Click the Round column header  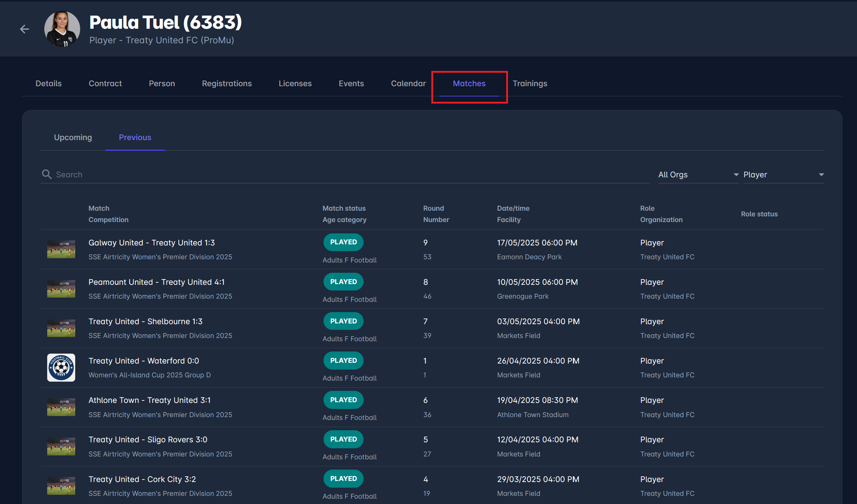pyautogui.click(x=433, y=208)
